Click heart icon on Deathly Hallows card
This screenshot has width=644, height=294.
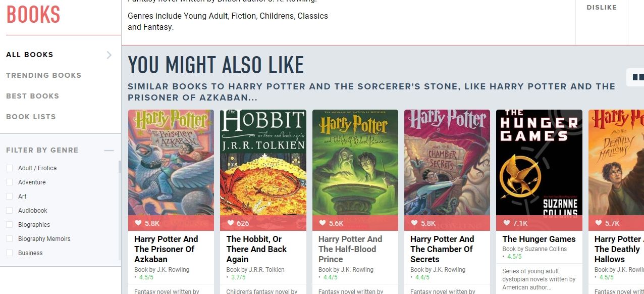point(598,223)
